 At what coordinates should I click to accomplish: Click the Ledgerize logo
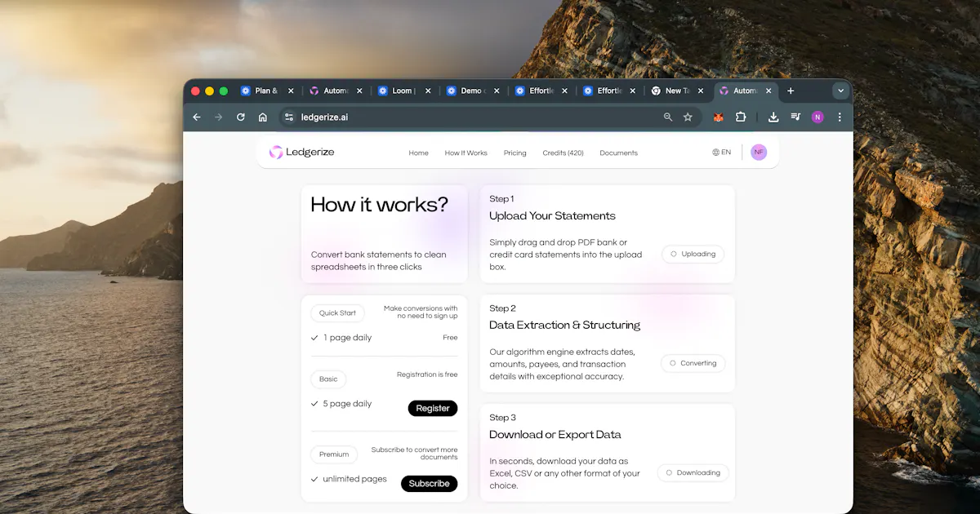click(301, 152)
